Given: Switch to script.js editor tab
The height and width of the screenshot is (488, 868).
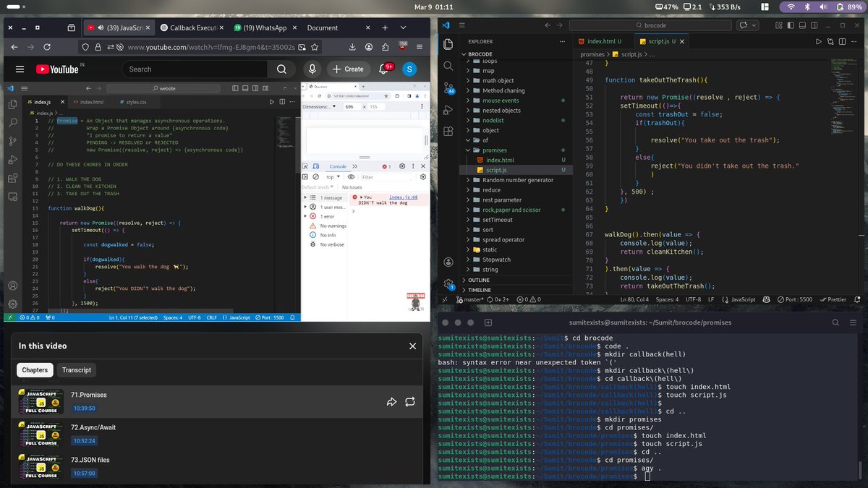Looking at the screenshot, I should click(661, 42).
